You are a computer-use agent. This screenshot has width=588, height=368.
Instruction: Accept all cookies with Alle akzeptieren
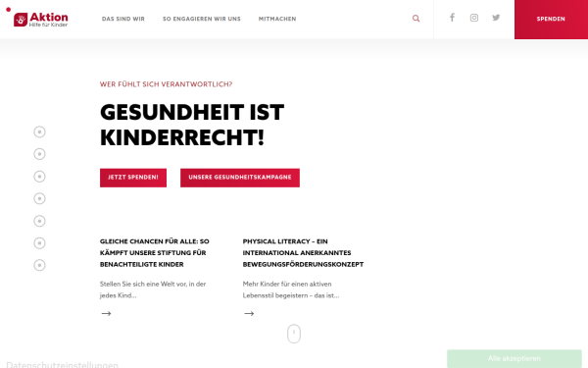pos(514,358)
